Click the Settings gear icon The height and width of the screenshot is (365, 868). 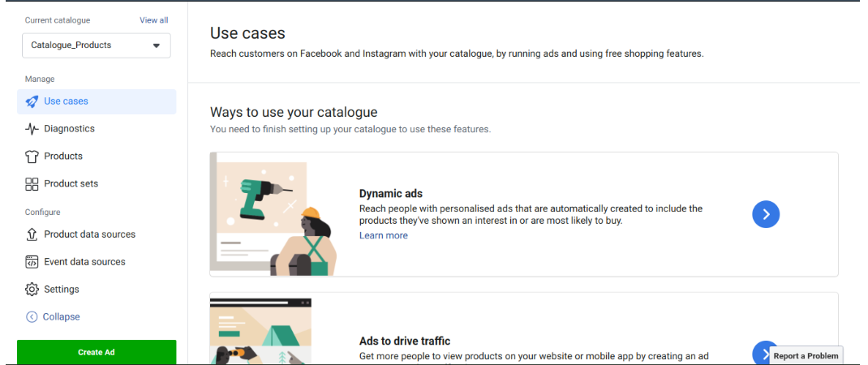coord(32,290)
